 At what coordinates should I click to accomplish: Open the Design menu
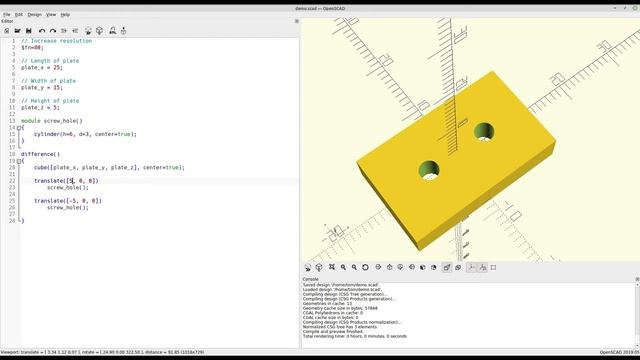(x=35, y=15)
